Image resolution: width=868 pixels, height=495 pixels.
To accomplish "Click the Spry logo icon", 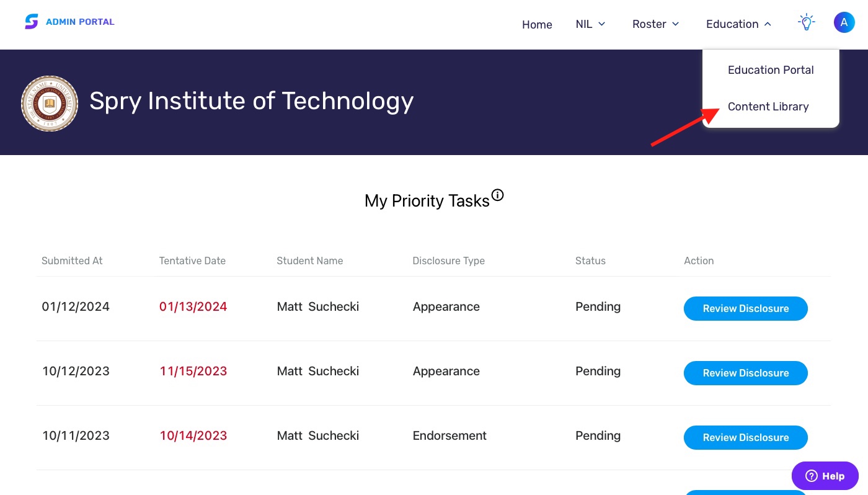I will point(31,22).
